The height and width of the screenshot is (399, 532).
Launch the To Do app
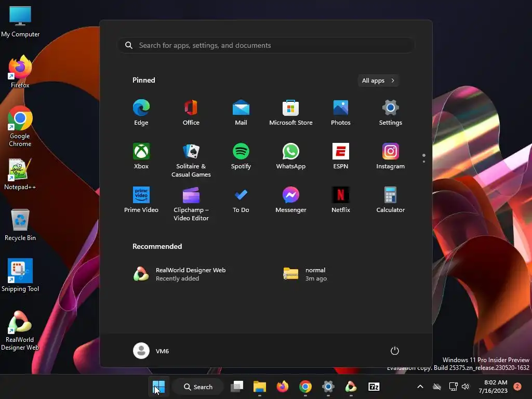241,200
